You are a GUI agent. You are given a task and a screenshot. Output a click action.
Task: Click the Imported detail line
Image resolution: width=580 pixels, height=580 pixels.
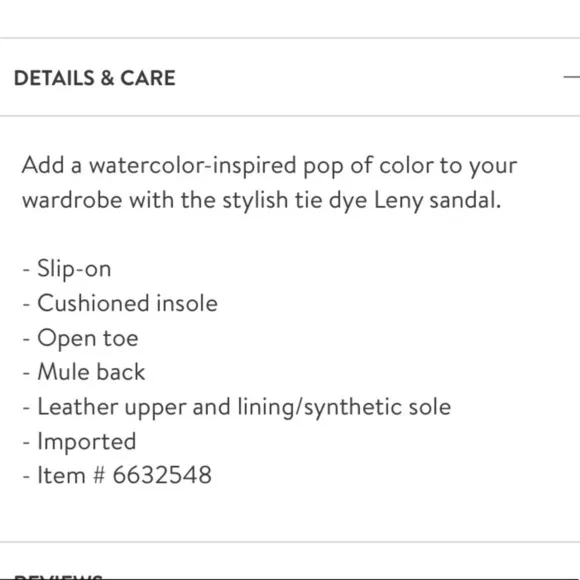coord(80,441)
